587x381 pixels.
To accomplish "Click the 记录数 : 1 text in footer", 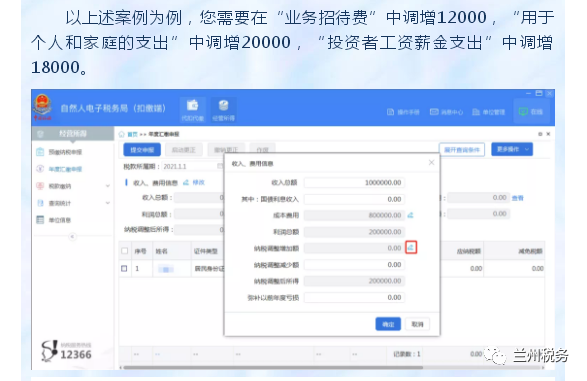I will point(407,354).
